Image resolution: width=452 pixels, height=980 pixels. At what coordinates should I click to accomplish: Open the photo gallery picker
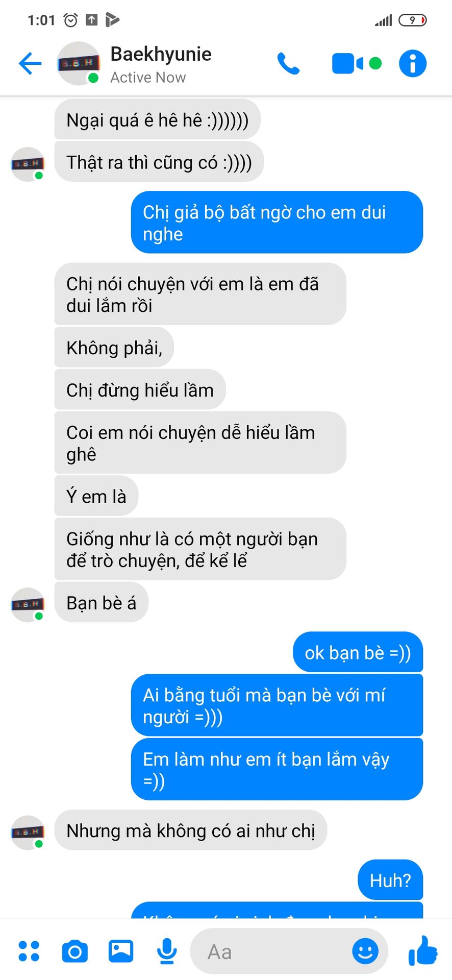[121, 951]
